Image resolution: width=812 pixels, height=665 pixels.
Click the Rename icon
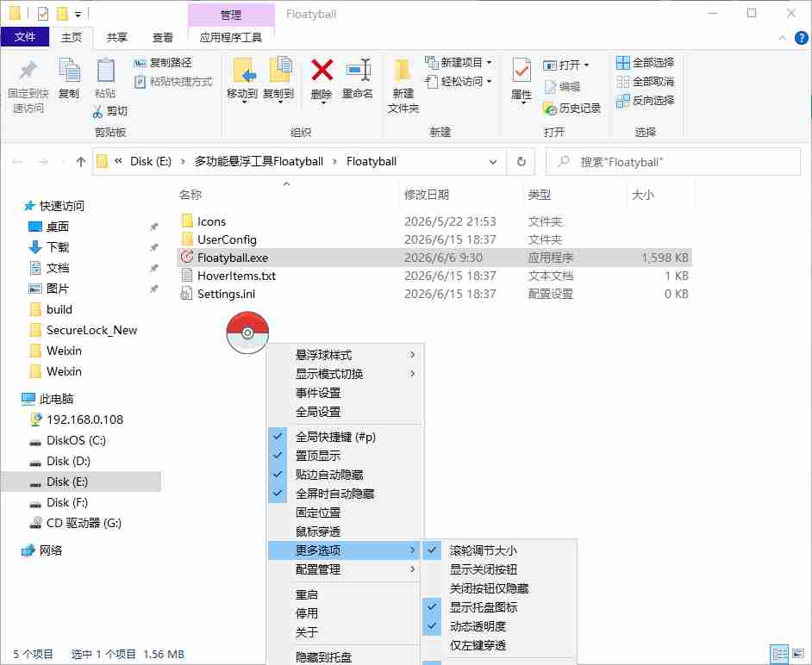pyautogui.click(x=359, y=70)
